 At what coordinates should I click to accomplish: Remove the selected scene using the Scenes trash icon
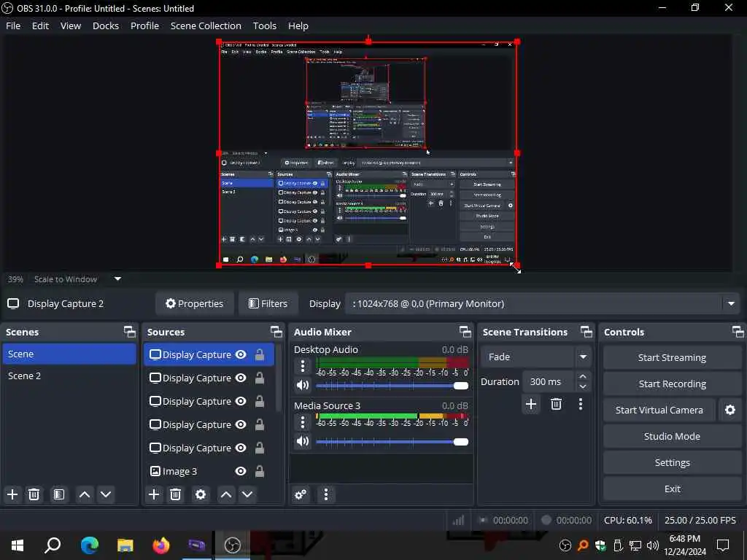point(34,494)
